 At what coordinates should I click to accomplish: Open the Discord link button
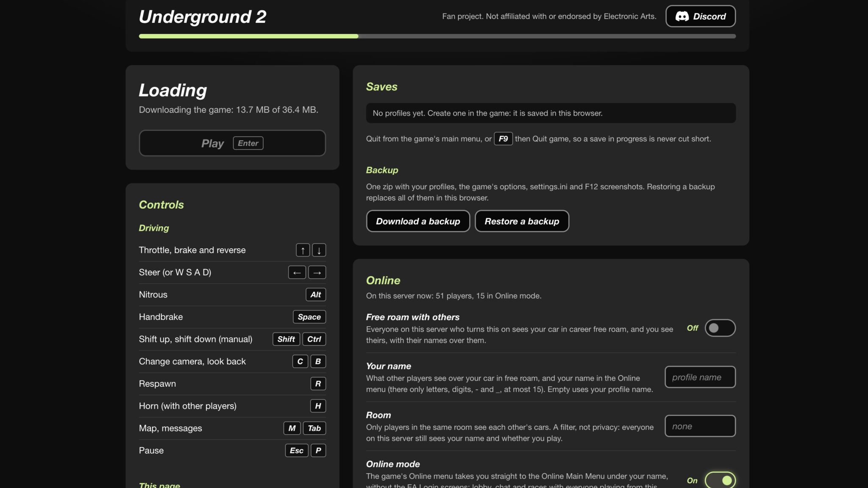(x=701, y=16)
